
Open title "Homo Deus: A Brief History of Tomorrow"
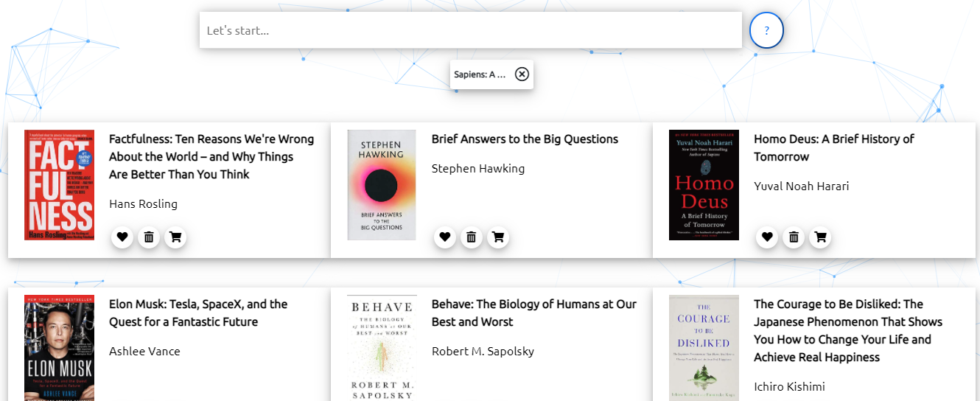pyautogui.click(x=834, y=148)
